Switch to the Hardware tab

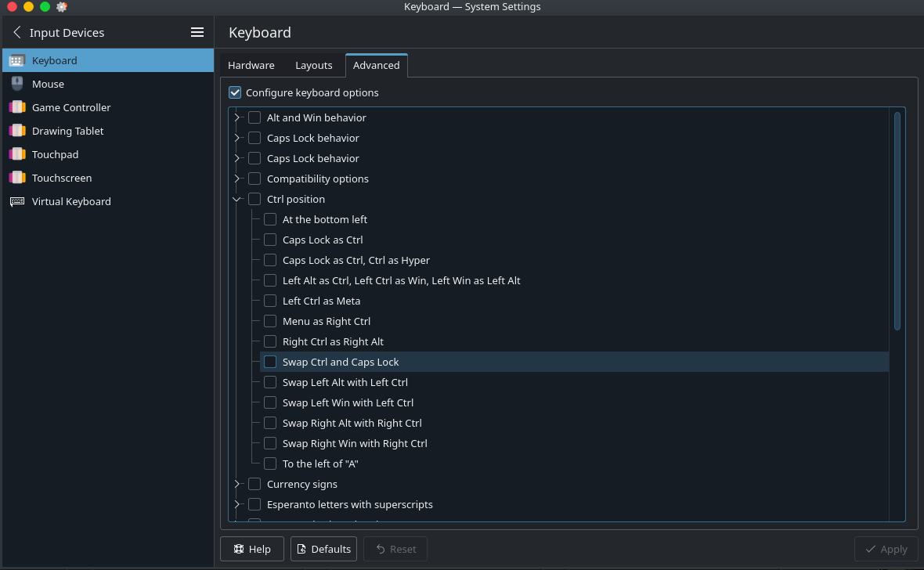pos(251,66)
